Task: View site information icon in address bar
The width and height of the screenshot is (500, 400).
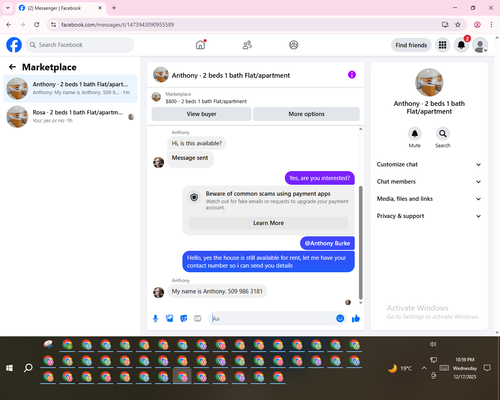Action: tap(53, 25)
